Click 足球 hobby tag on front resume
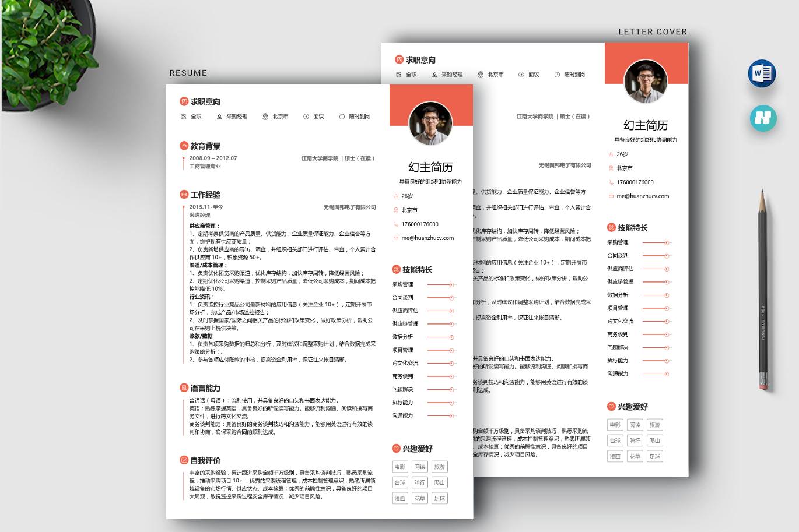Screen dimensions: 799x532 click(440, 498)
